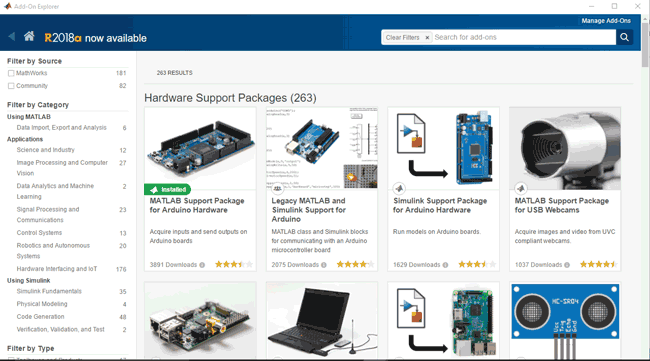
Task: Remove the Clear Filters tag x
Action: 427,38
